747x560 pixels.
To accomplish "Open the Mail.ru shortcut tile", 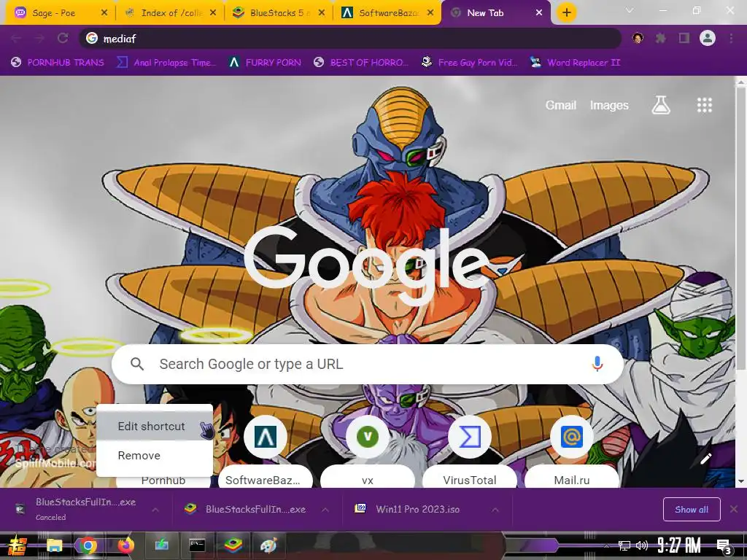I will coord(572,452).
